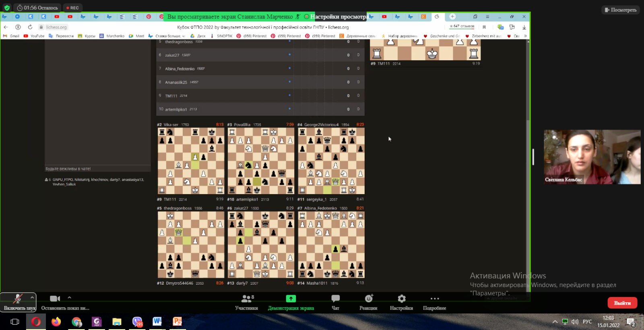
Task: Unmute the microphone (Включить звук)
Action: tap(17, 301)
